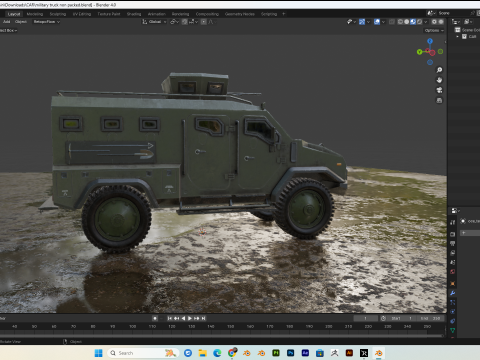Toggle X-ray mode
The height and width of the screenshot is (360, 480).
tap(392, 22)
